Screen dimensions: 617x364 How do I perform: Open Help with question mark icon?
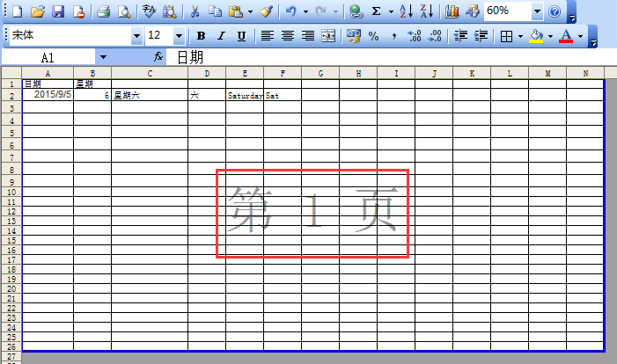(x=555, y=11)
